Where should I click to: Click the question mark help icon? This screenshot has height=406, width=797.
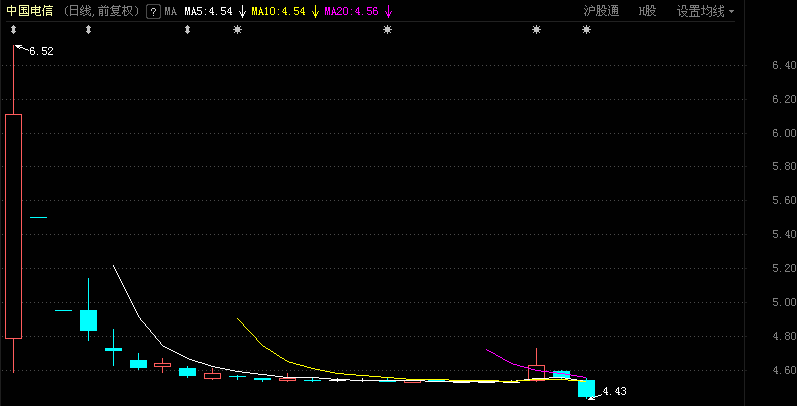pyautogui.click(x=154, y=12)
